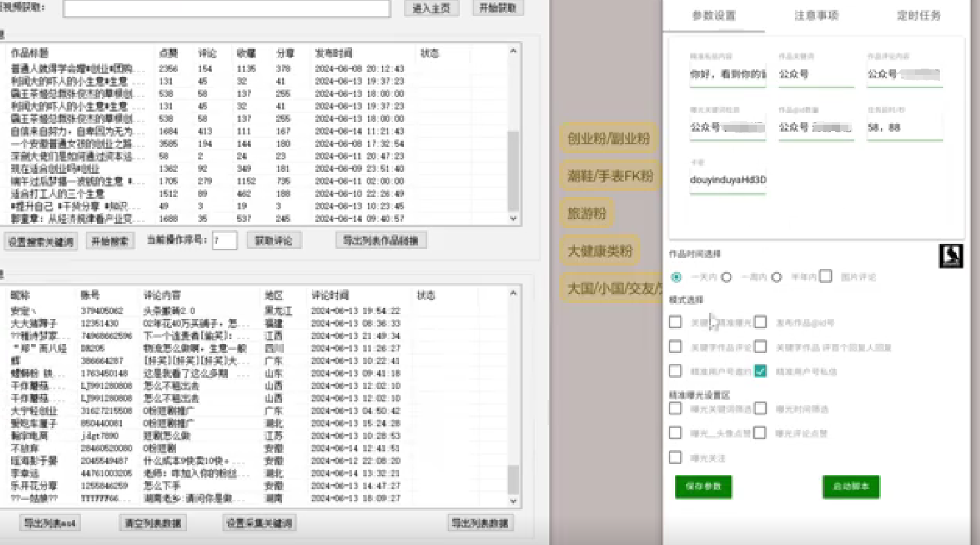Click the 开始获取 button

[498, 8]
